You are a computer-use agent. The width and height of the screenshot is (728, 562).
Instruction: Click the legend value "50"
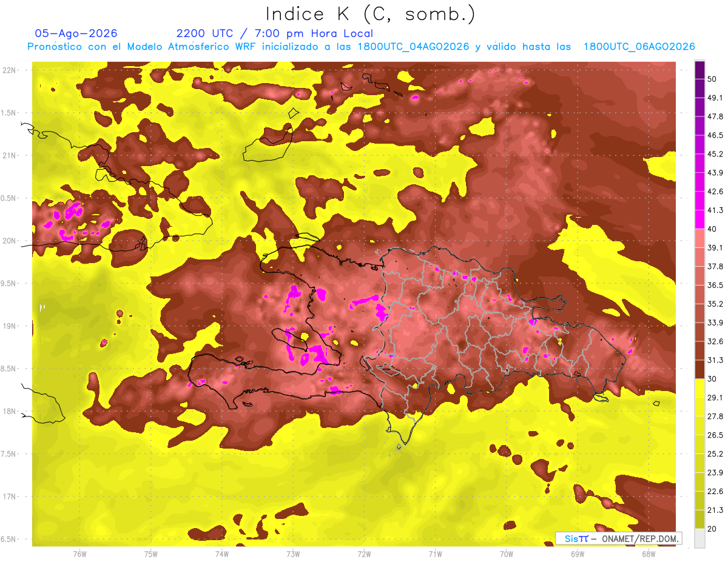pos(713,79)
